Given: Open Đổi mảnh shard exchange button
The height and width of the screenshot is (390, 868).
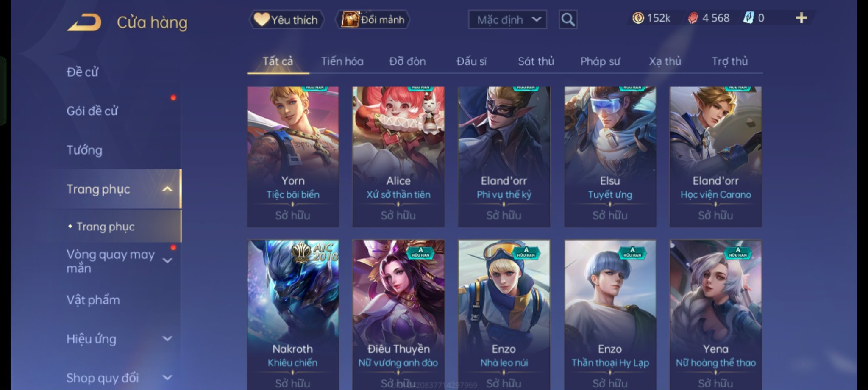Looking at the screenshot, I should (373, 19).
